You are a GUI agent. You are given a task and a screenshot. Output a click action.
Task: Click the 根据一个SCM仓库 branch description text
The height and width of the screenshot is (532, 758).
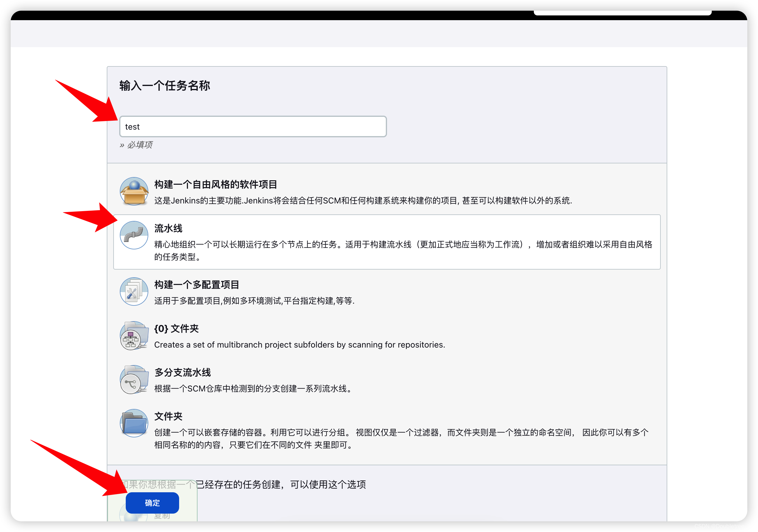254,389
